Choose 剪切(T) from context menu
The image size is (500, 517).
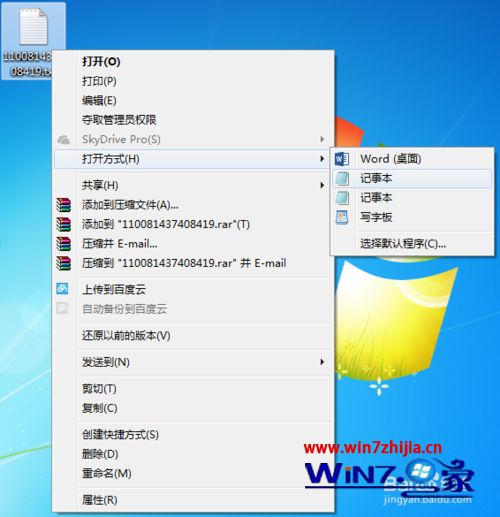coord(193,389)
